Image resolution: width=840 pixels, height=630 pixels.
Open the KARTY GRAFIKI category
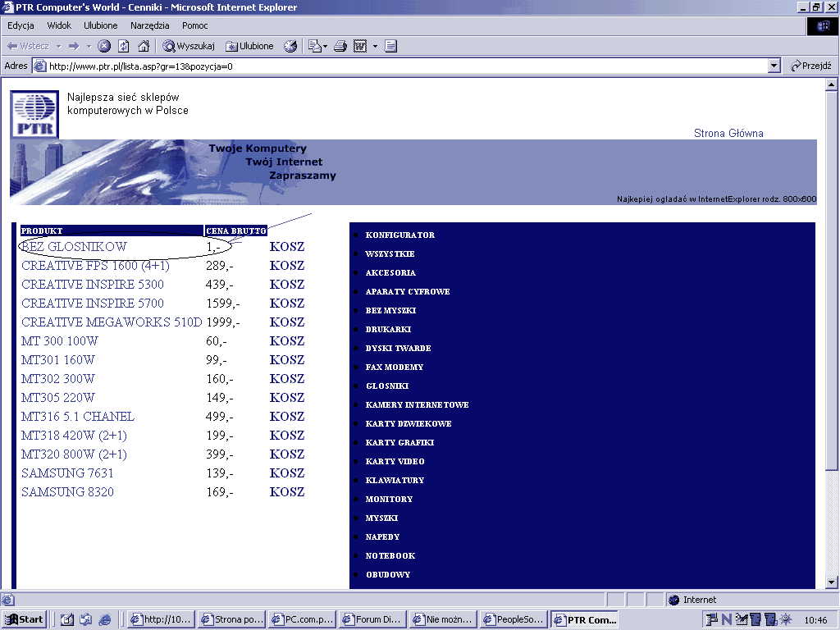[x=399, y=442]
